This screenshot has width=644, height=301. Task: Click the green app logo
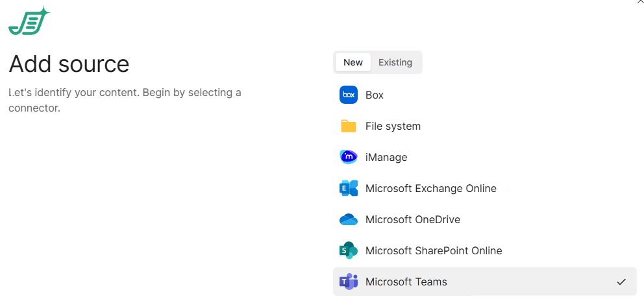(29, 21)
